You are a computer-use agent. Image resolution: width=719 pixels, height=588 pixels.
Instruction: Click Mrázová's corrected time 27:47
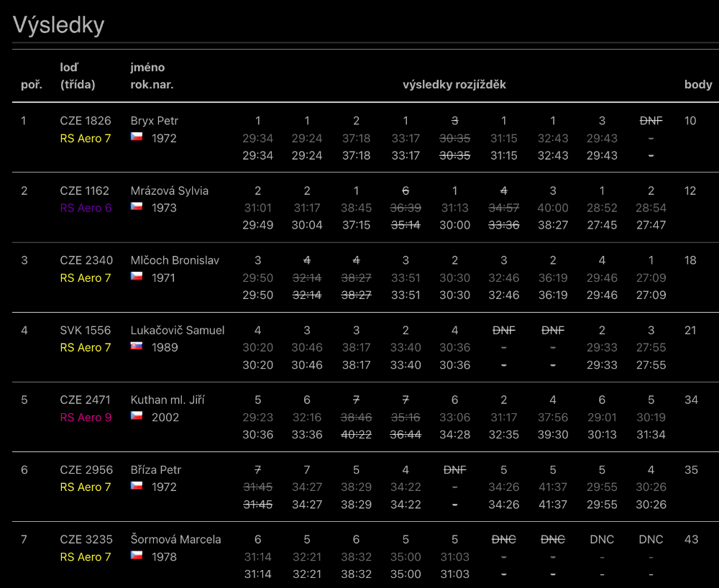[x=651, y=225]
